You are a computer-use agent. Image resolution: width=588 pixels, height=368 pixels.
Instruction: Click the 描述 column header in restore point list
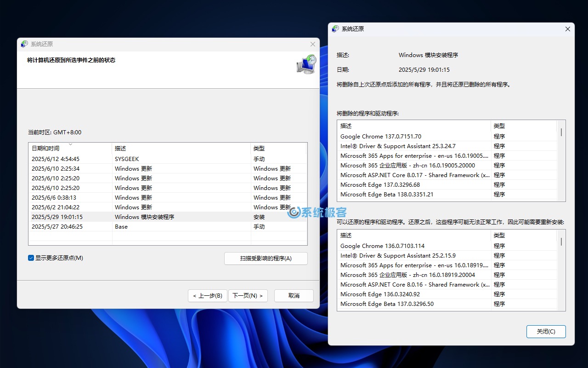181,149
